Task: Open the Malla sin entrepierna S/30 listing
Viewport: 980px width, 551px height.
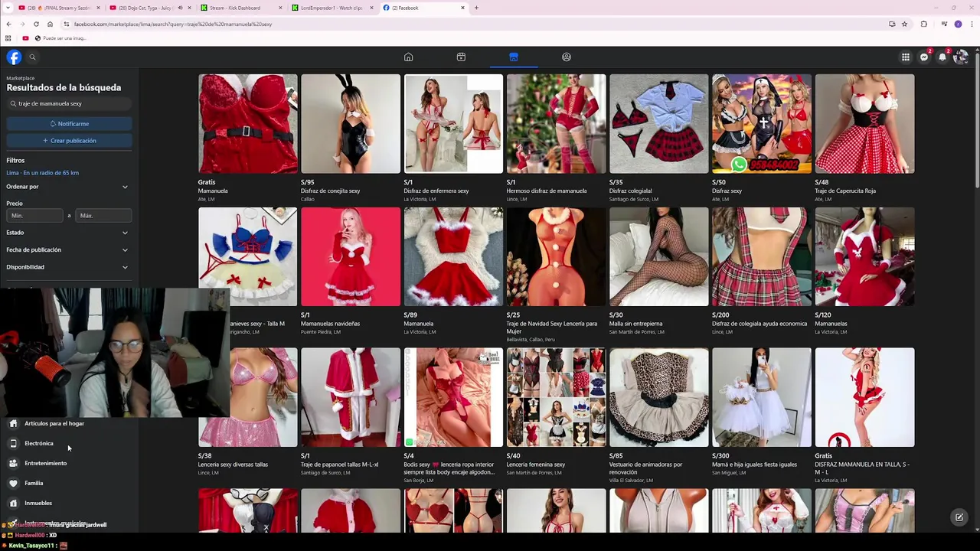Action: tap(658, 271)
